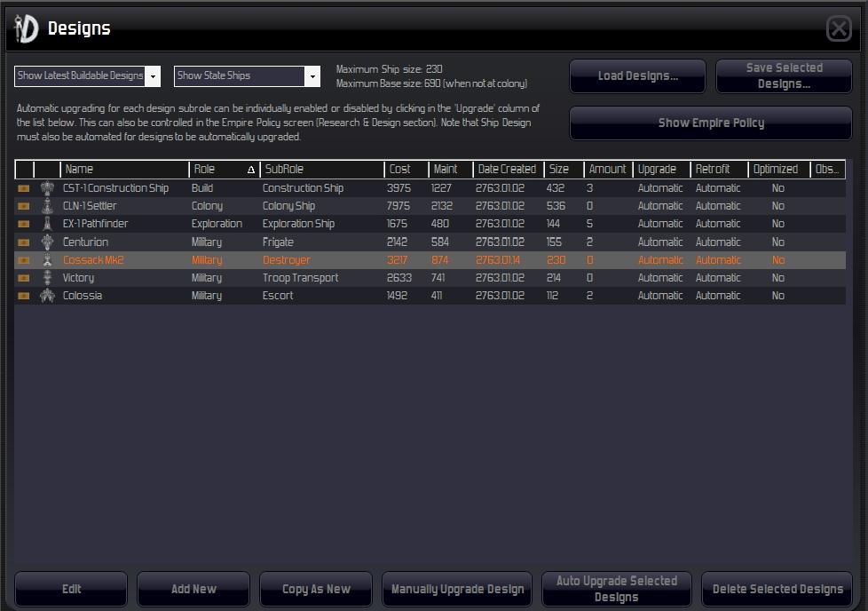Click the flag icon in Centurion row
The width and height of the screenshot is (868, 611).
click(x=24, y=242)
